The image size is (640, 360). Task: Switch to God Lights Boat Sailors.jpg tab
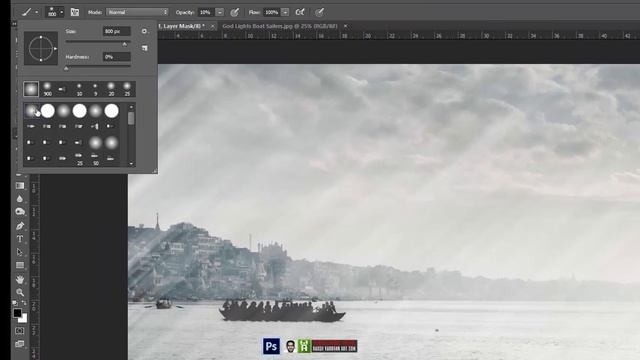pyautogui.click(x=280, y=26)
